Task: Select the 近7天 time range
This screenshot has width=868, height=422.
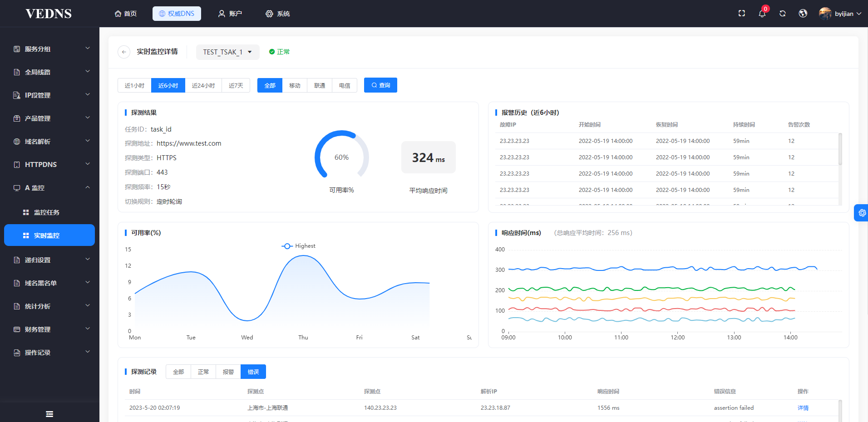Action: pyautogui.click(x=236, y=85)
